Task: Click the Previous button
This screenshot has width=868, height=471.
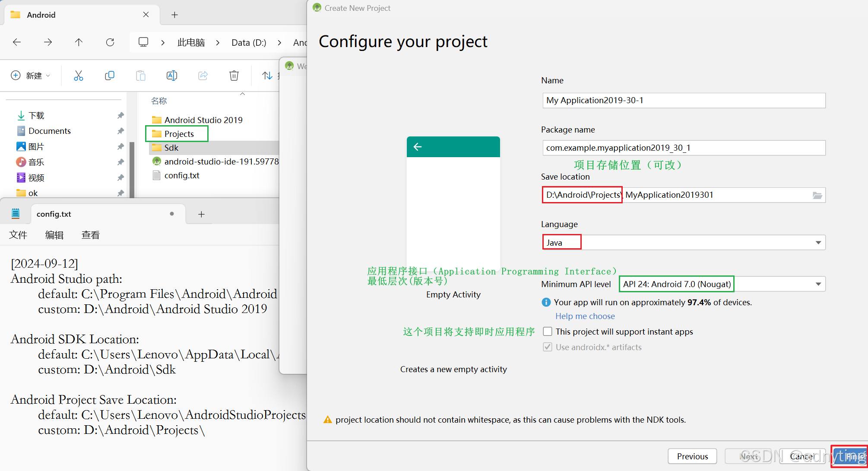Action: coord(692,456)
